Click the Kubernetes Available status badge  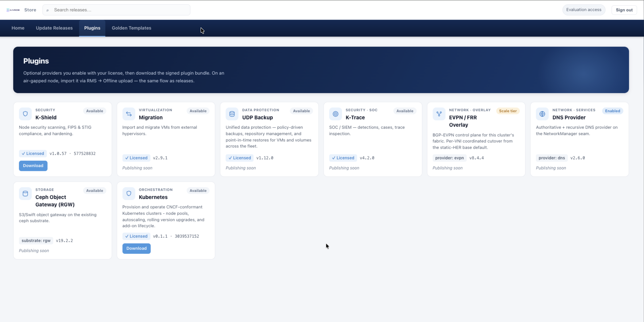click(198, 191)
